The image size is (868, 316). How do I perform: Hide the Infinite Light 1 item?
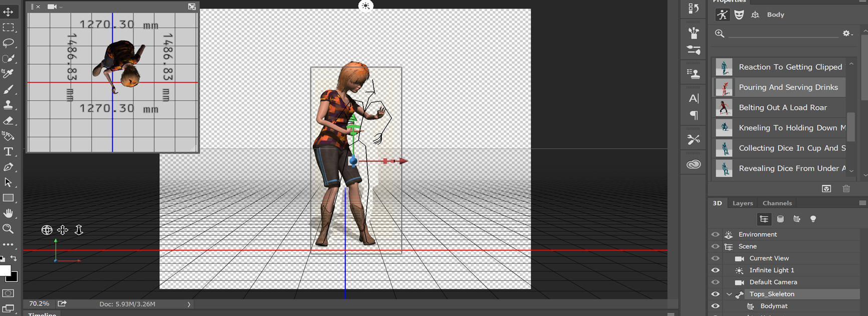pos(715,270)
